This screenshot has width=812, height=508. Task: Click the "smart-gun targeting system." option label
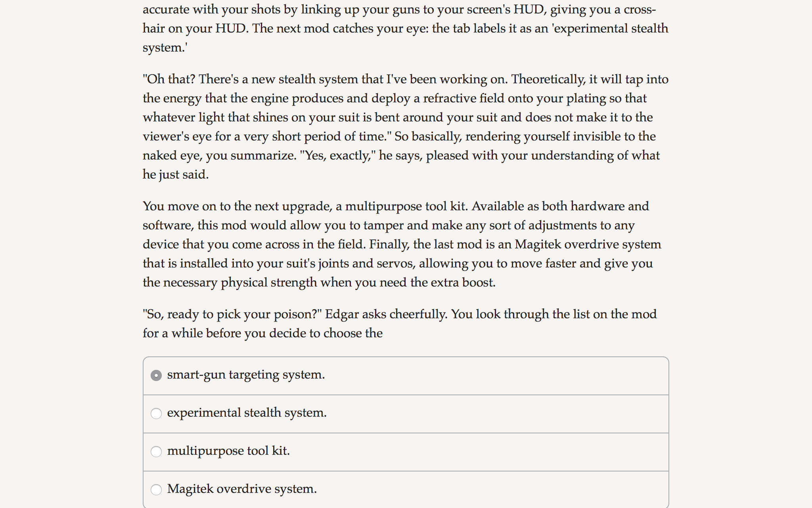click(x=246, y=375)
